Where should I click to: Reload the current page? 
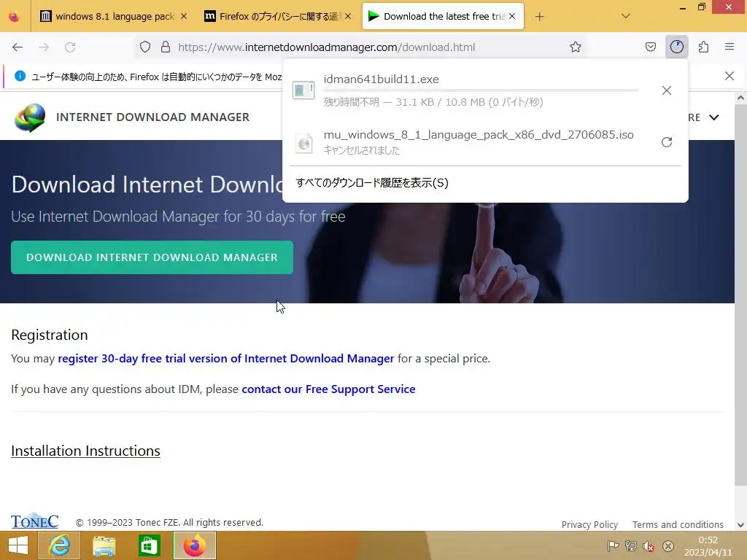(x=70, y=47)
